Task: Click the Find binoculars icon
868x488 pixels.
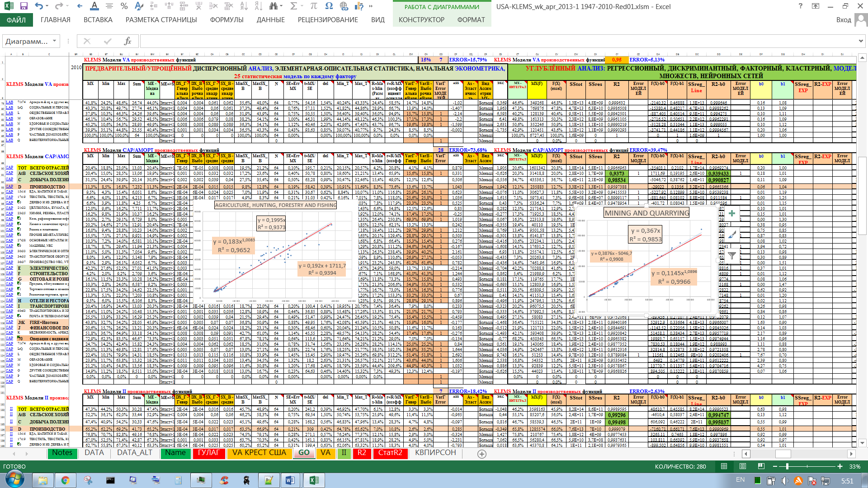Action: 273,6
